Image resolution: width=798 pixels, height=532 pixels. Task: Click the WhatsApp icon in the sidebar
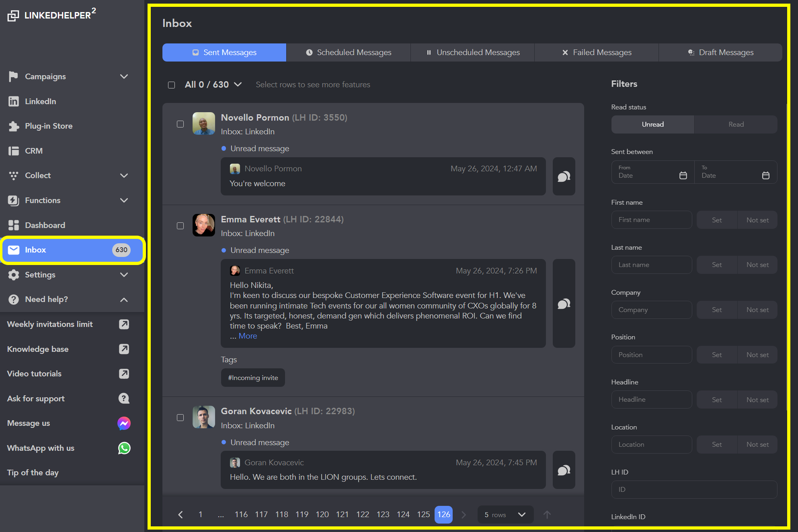coord(124,448)
